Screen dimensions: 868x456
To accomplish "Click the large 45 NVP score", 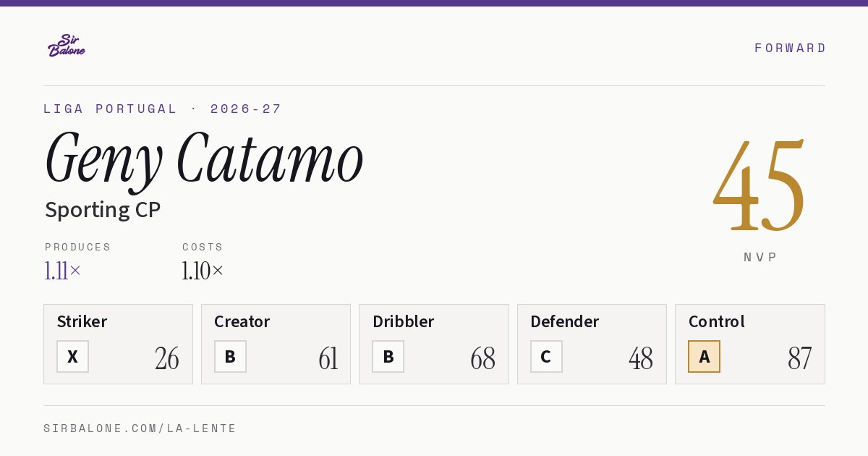I will 759,185.
